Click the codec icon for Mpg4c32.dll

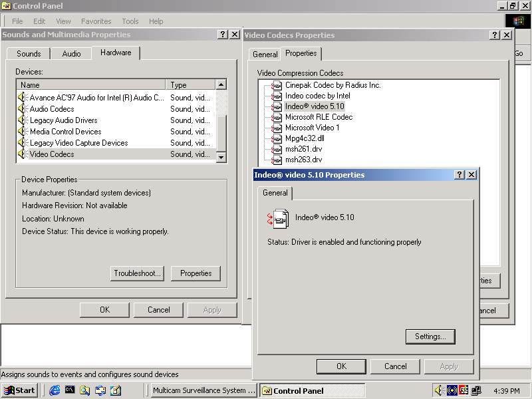click(277, 138)
